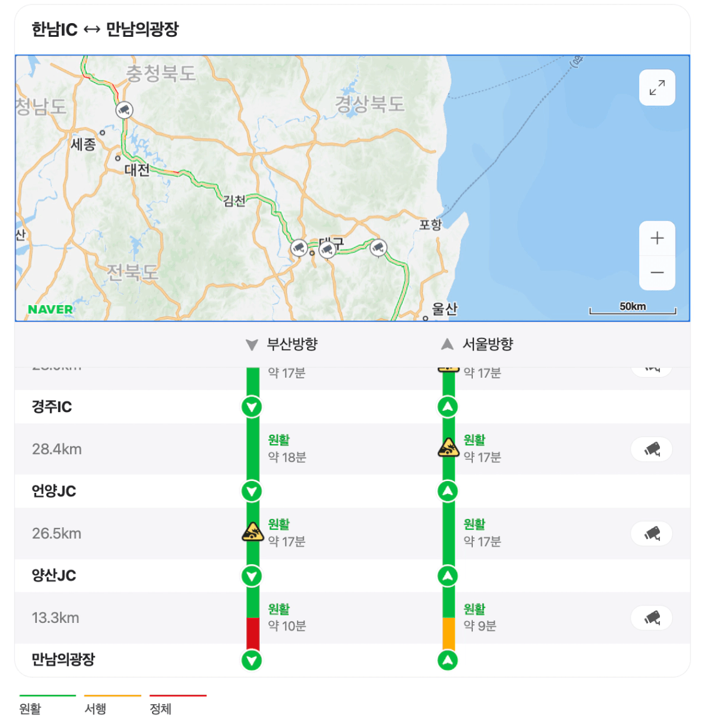Click the 만남의광장 up-arrow node on 서울방향

click(x=448, y=660)
